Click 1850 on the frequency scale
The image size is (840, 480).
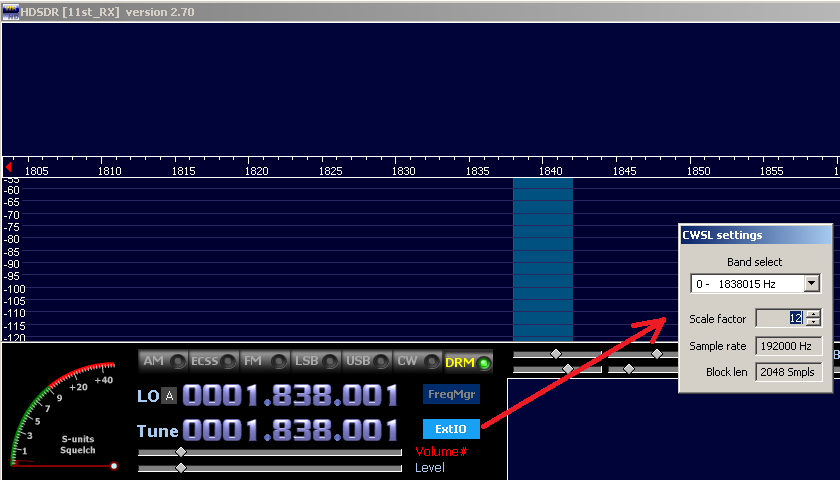click(699, 171)
